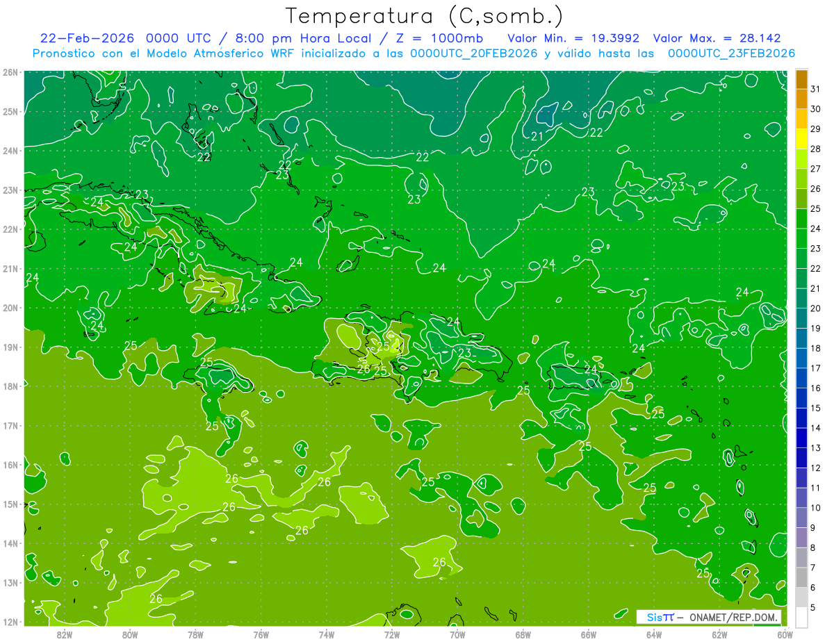The height and width of the screenshot is (644, 834).
Task: Click the 62W longitude axis label
Action: [719, 634]
